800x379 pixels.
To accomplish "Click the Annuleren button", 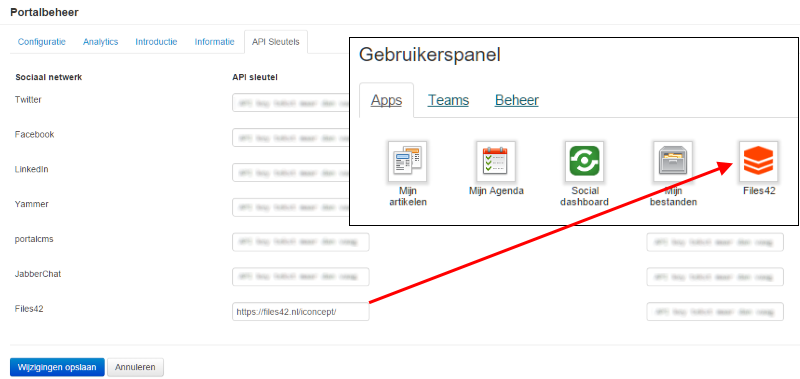I will [x=135, y=367].
